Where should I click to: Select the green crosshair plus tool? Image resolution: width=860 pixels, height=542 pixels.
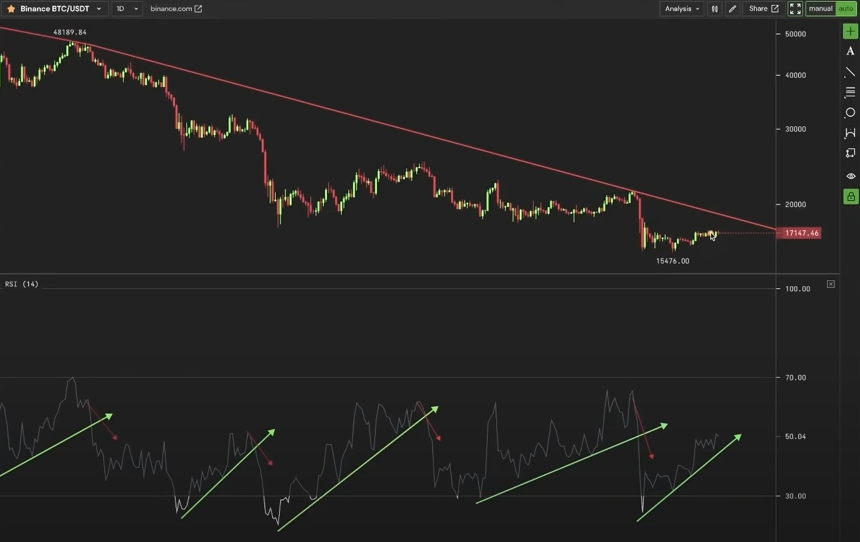850,32
